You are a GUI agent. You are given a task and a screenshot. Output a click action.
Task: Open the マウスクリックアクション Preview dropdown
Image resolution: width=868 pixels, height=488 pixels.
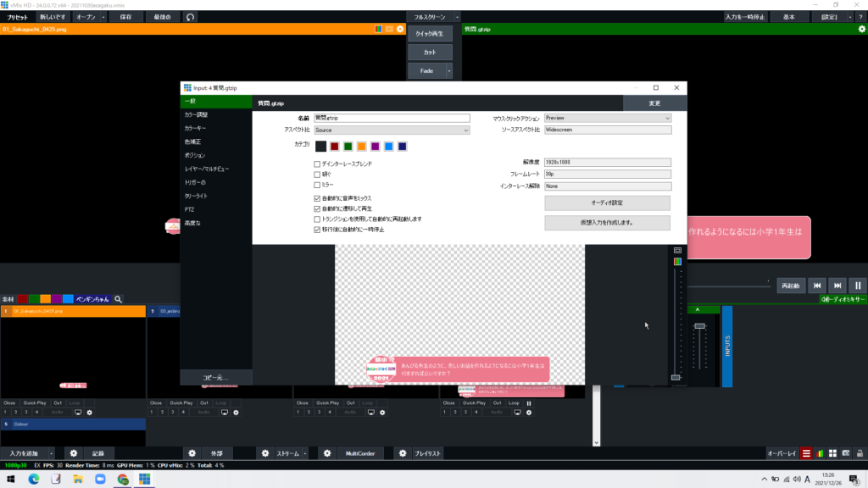pyautogui.click(x=607, y=118)
